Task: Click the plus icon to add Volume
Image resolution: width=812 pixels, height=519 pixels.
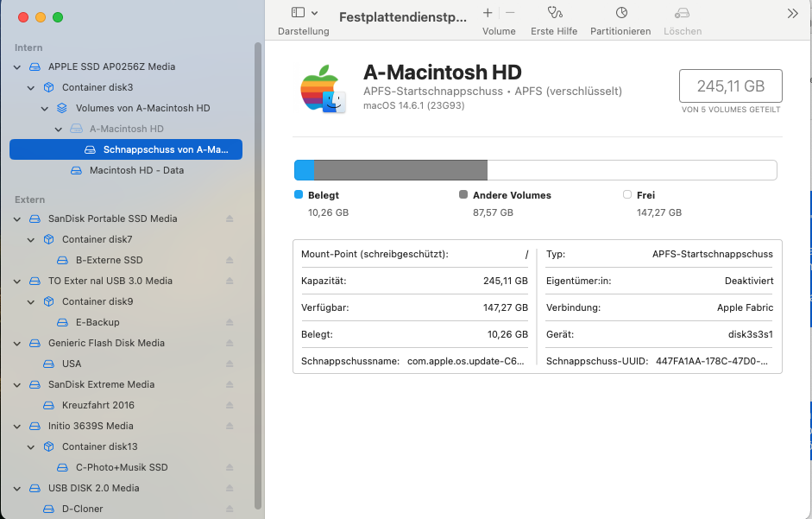Action: pos(488,13)
